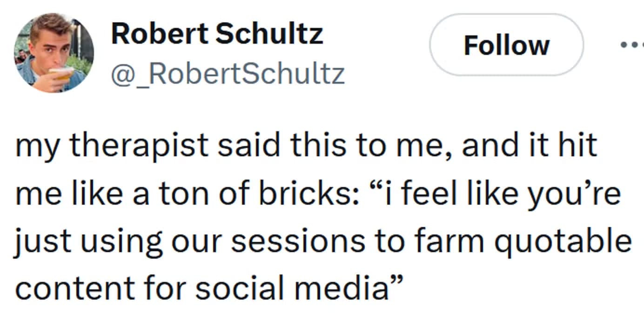
Task: Click the Robert Schultz display name
Action: point(217,33)
